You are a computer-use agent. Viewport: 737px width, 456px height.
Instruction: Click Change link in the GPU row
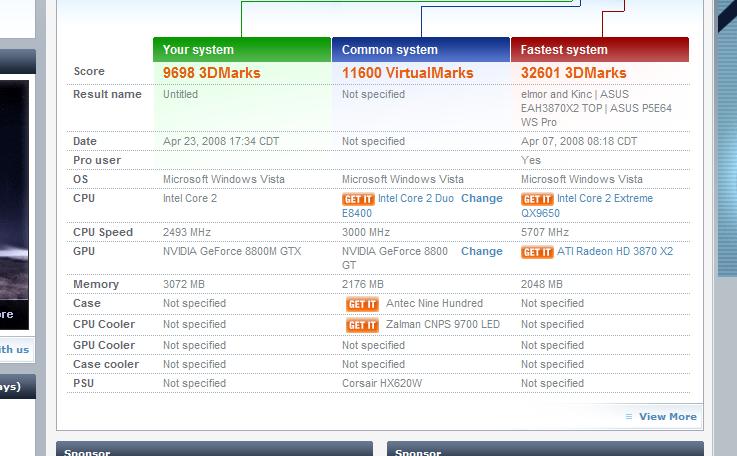pos(482,252)
